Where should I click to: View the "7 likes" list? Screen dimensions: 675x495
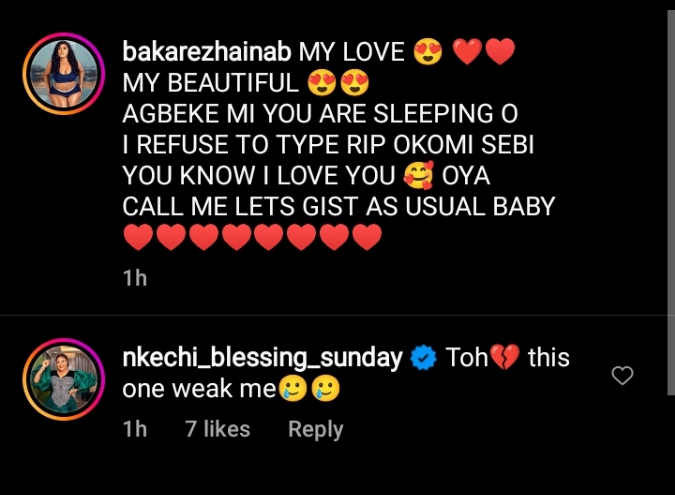tap(217, 429)
